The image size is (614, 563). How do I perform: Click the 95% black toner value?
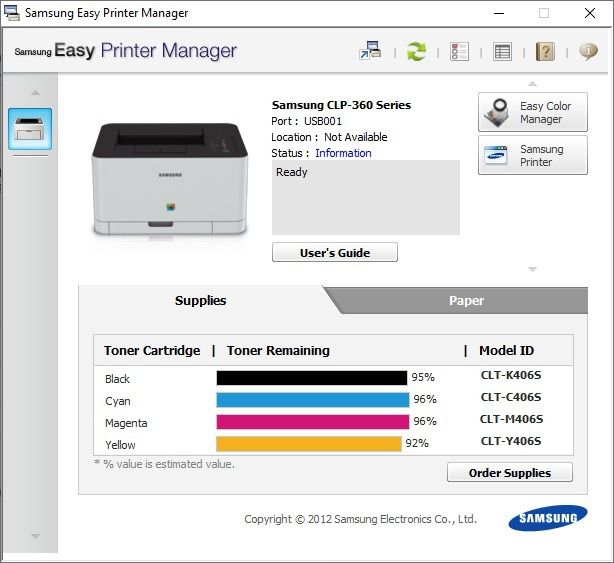point(423,377)
